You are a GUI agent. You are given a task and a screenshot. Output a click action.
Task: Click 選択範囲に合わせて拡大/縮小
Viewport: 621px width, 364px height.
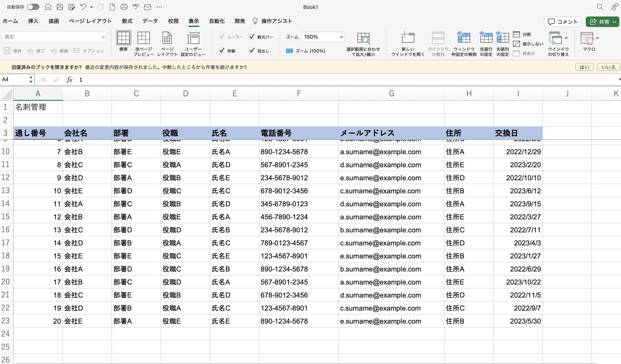[363, 44]
